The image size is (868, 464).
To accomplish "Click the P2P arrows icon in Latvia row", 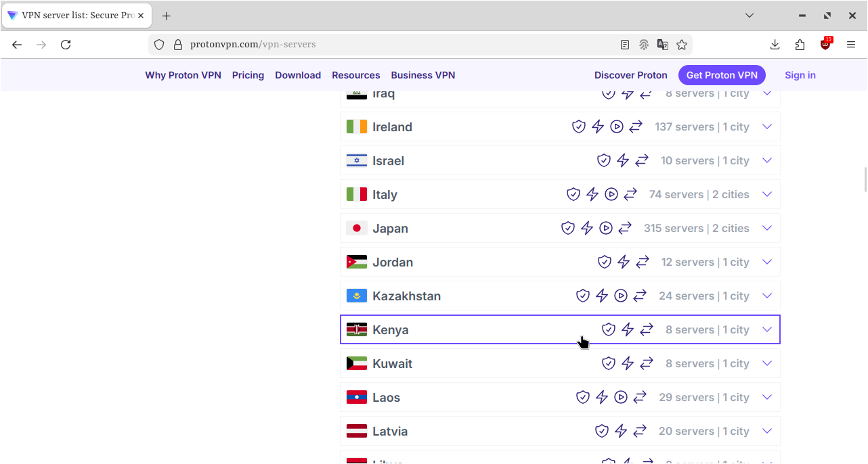I will tap(640, 431).
